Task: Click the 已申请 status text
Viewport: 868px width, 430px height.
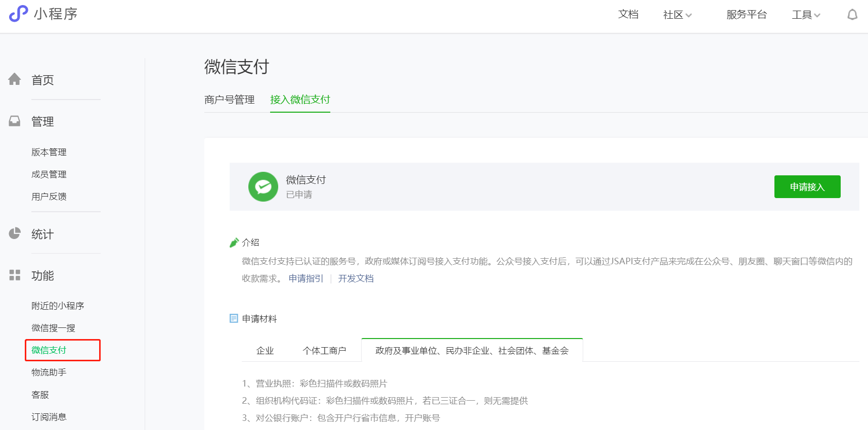Action: coord(299,195)
